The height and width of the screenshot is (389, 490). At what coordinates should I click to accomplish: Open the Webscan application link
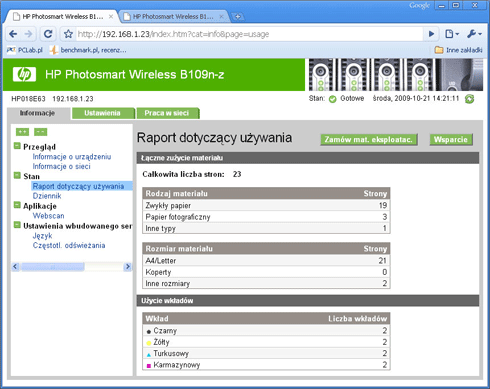pos(48,216)
